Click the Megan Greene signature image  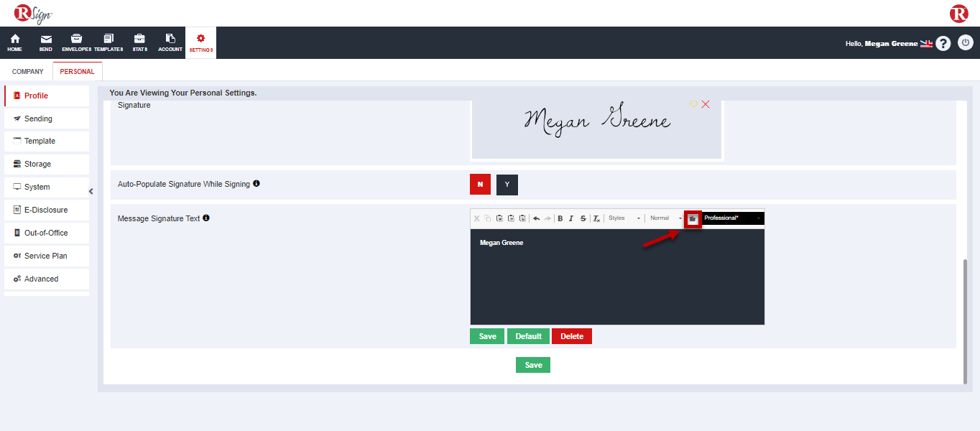tap(596, 119)
